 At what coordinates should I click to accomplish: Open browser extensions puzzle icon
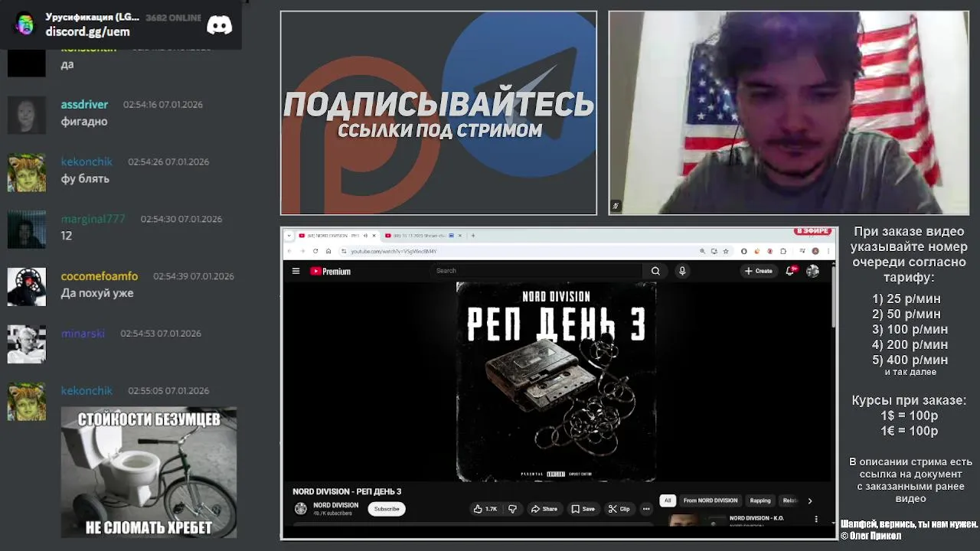(x=783, y=251)
